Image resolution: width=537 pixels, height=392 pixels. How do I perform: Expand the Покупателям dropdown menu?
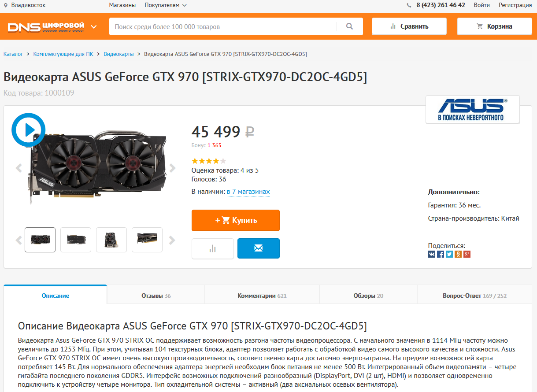[166, 5]
